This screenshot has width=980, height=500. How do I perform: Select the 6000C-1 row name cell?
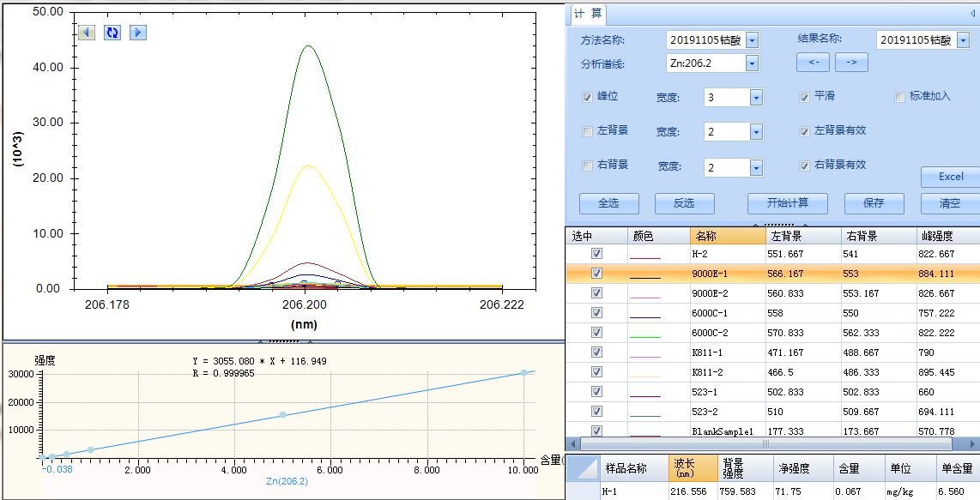coord(727,313)
